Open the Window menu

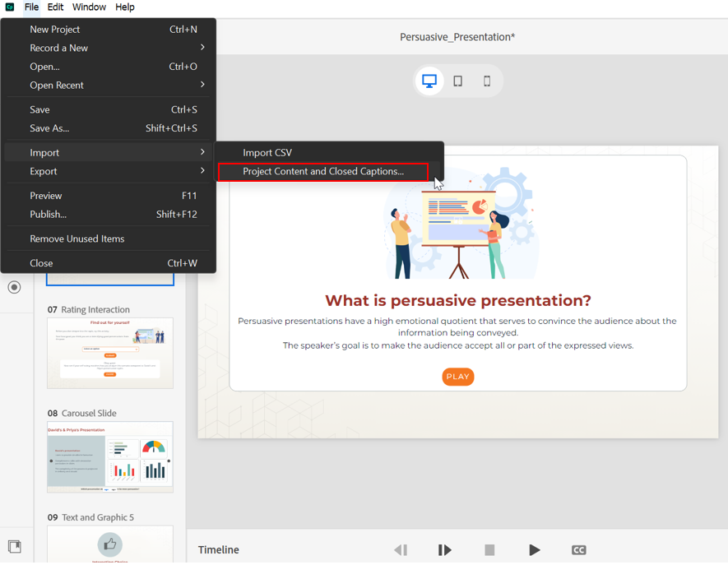[89, 7]
